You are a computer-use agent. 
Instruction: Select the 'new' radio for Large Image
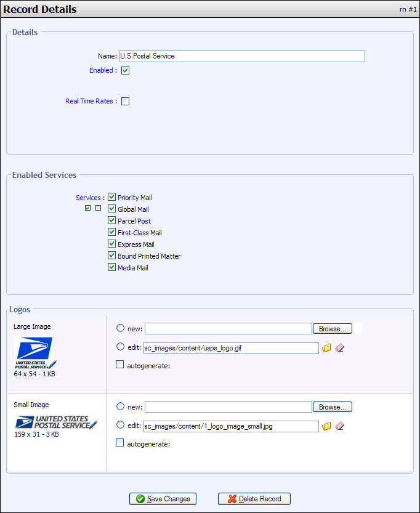pyautogui.click(x=120, y=328)
